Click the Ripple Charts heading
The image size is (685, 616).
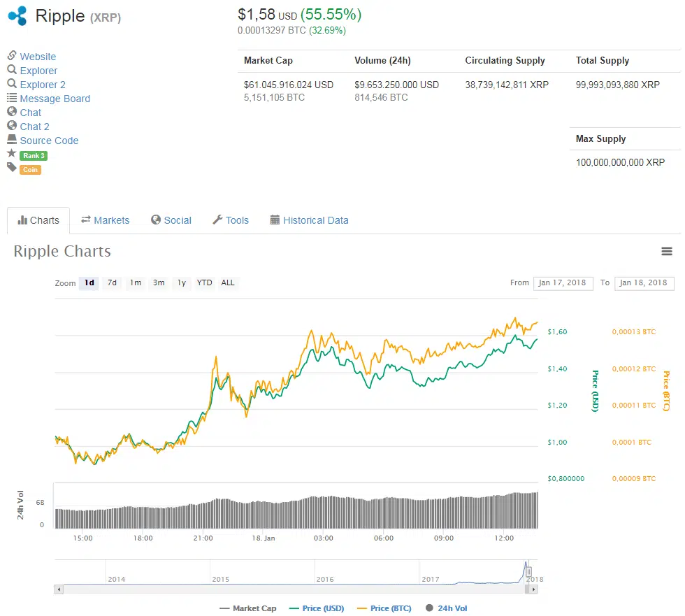coord(62,251)
